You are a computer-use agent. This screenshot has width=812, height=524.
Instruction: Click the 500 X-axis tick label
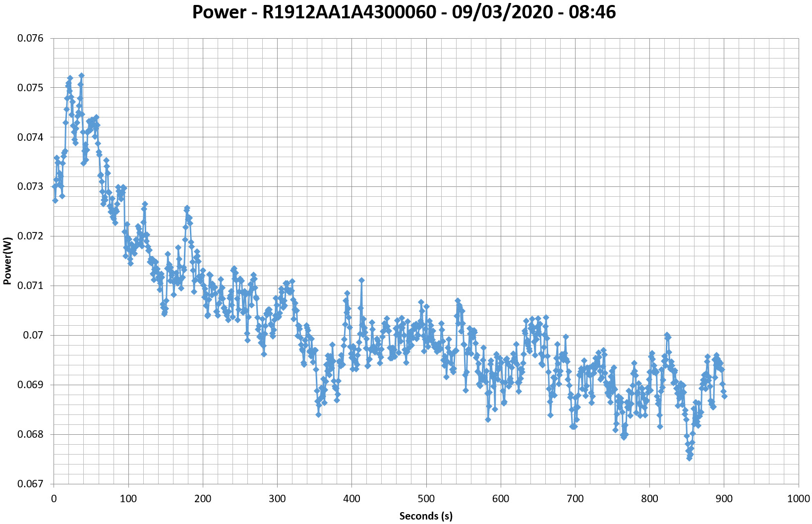point(426,499)
